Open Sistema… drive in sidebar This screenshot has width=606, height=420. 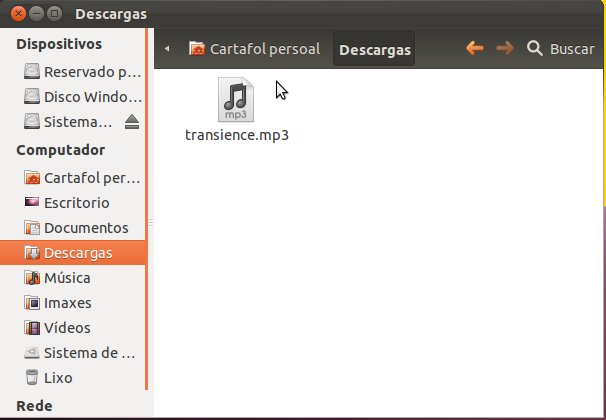73,122
